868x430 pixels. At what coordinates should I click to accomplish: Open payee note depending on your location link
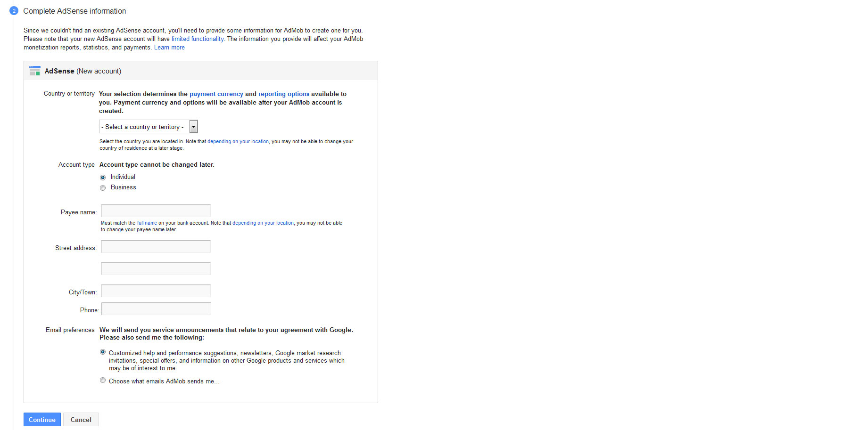(x=263, y=223)
